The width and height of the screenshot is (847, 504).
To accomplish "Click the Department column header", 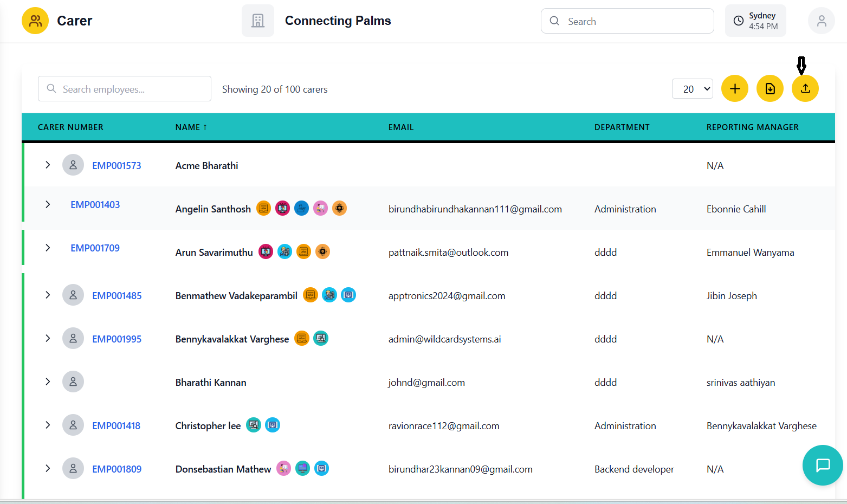I will [x=622, y=127].
